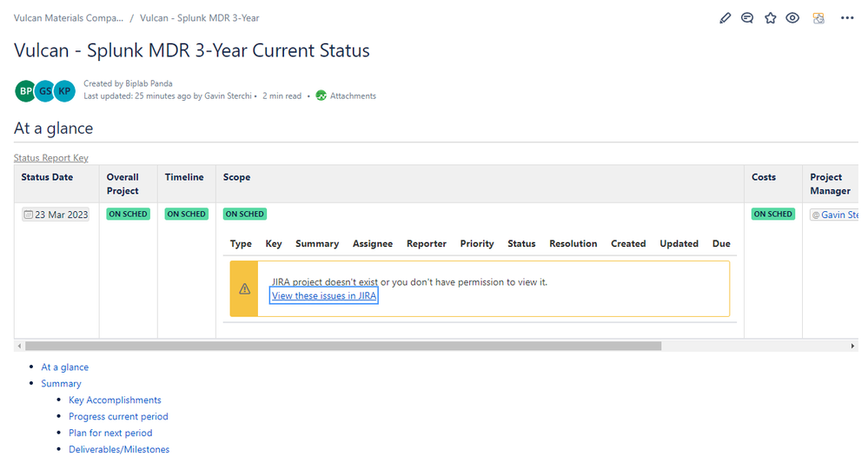Star this page as favorite

click(x=770, y=18)
